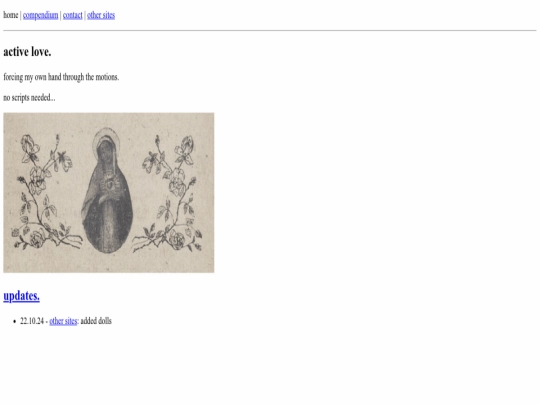Click the "active love." heading

click(27, 52)
